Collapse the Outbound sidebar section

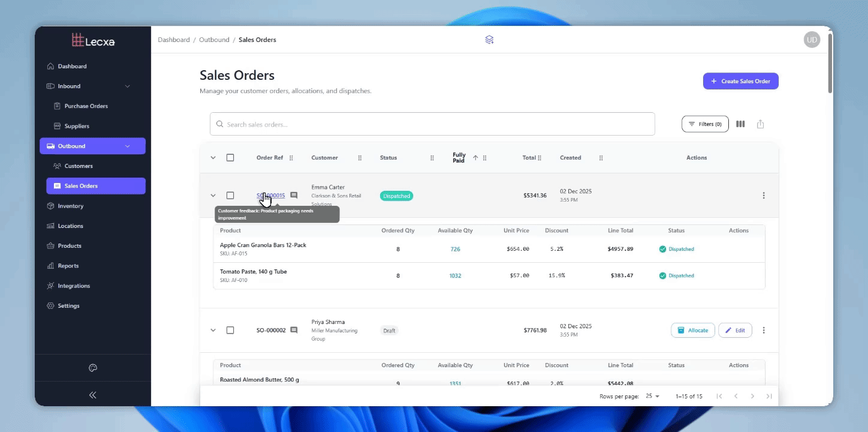[x=92, y=146]
